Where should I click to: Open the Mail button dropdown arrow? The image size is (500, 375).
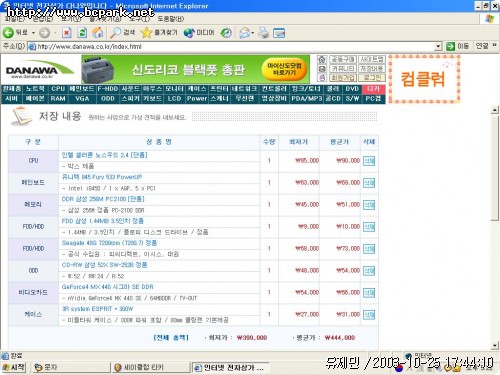click(x=253, y=33)
